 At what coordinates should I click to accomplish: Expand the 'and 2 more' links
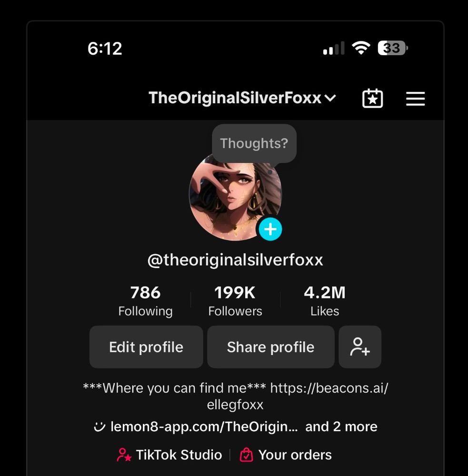tap(341, 426)
